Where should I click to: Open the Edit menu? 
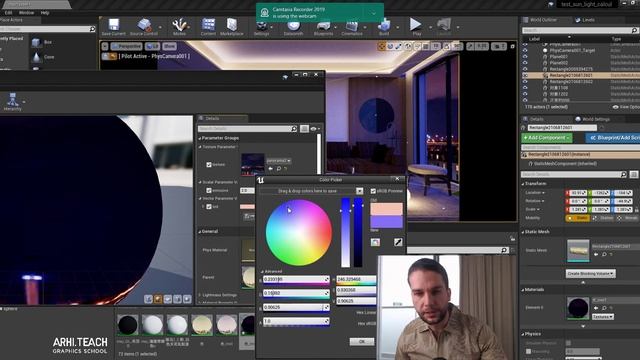point(8,13)
